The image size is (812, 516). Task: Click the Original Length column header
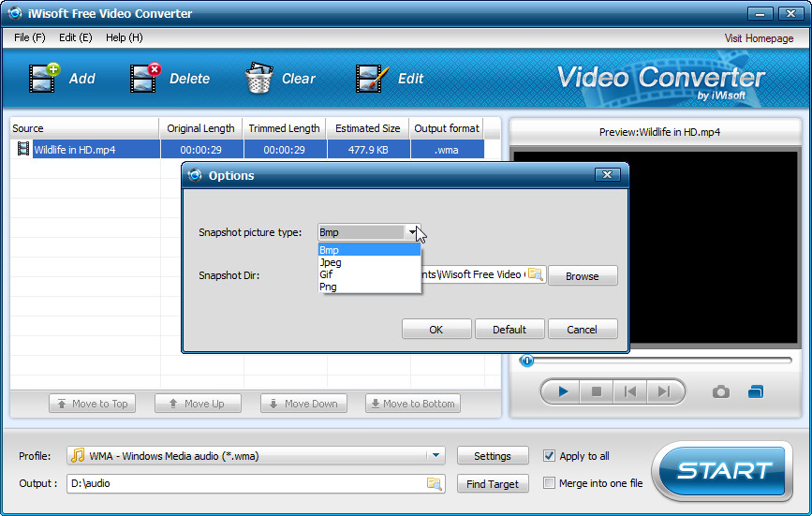point(201,128)
